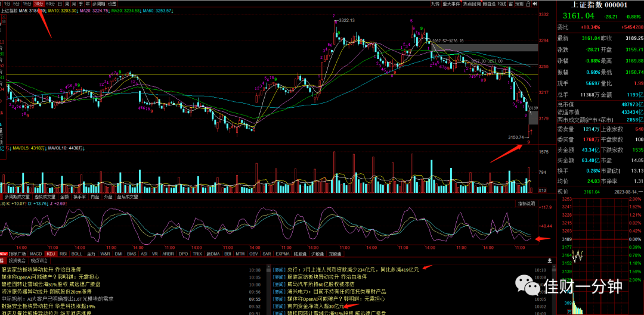The width and height of the screenshot is (644, 315).
Task: Switch indicator to 主力
Action: coord(91,254)
